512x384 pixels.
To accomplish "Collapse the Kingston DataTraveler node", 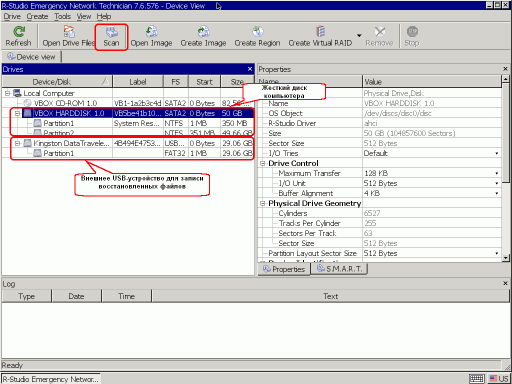I will 17,143.
